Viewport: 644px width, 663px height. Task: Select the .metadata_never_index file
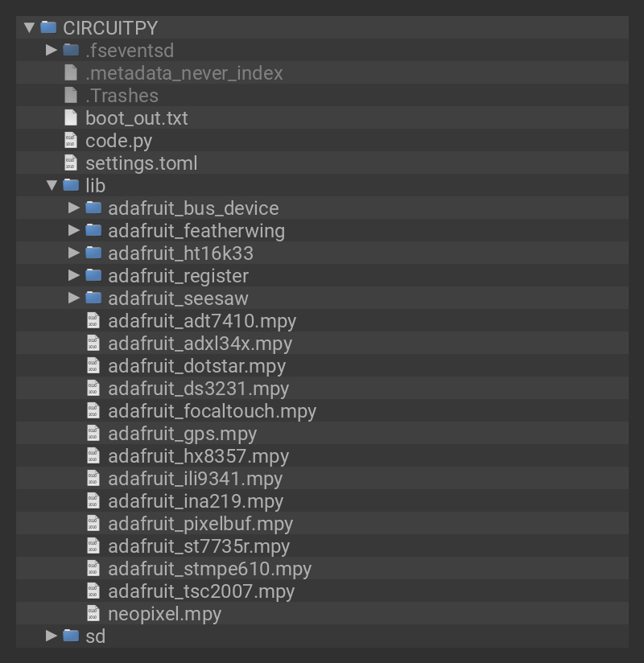pos(184,73)
